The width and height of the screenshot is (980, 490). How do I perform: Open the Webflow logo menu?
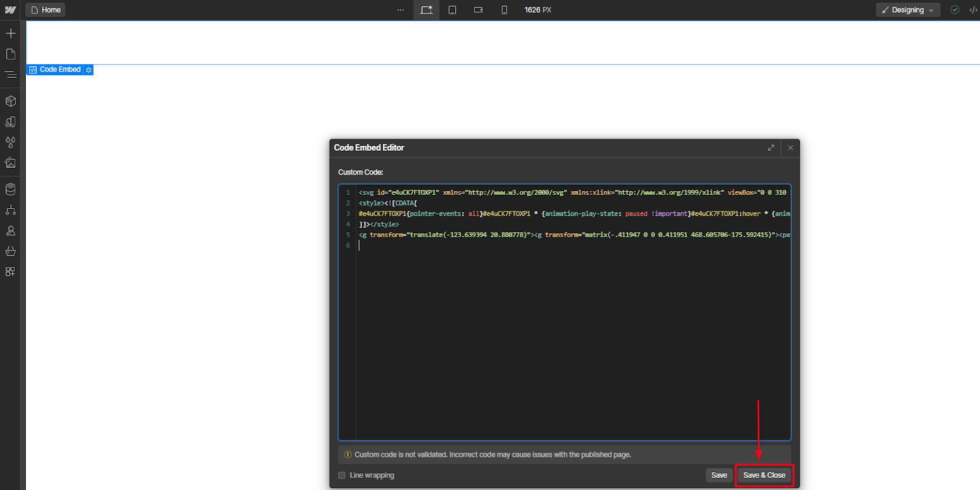pyautogui.click(x=10, y=10)
